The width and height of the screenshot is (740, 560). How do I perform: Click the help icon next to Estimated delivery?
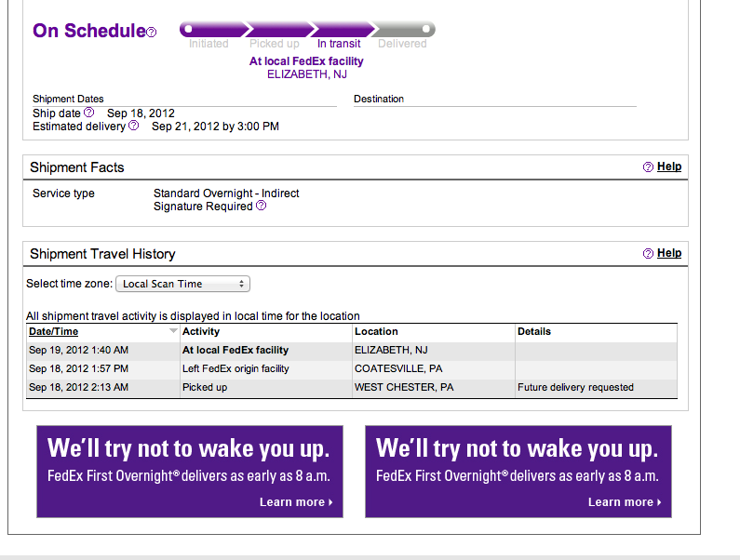point(133,126)
